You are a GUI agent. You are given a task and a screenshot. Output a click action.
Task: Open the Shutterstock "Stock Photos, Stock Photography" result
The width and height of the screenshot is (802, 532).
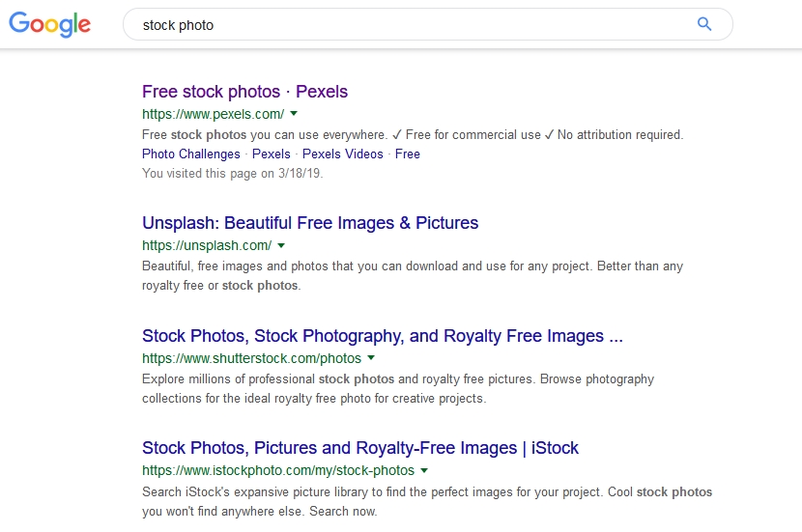coord(382,336)
